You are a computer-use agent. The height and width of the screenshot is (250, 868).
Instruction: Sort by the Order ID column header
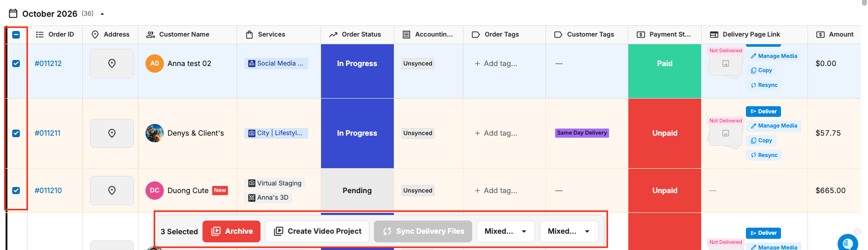(55, 35)
